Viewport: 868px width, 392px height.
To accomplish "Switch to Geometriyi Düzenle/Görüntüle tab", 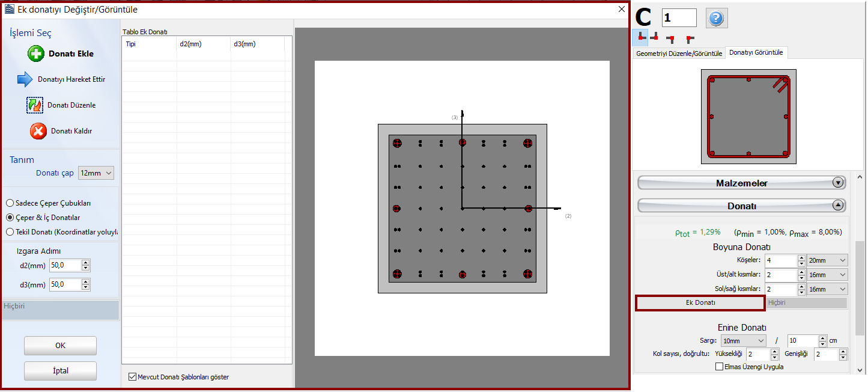I will [x=679, y=54].
